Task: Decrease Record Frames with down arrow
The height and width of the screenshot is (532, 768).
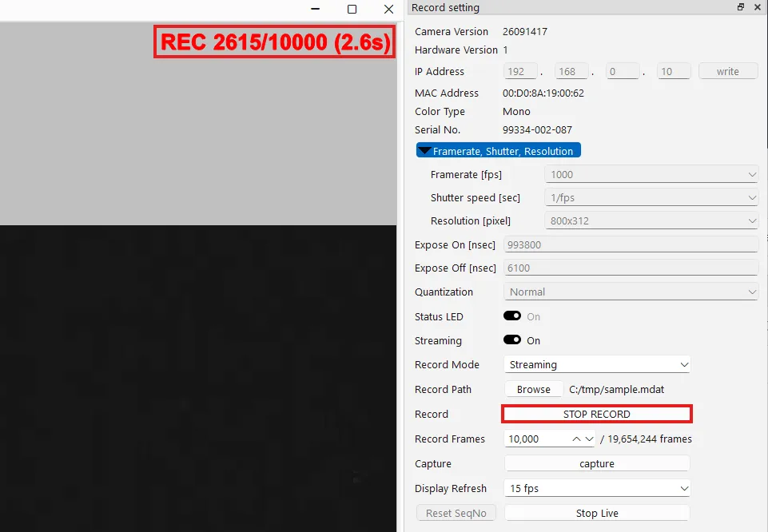Action: [x=589, y=439]
